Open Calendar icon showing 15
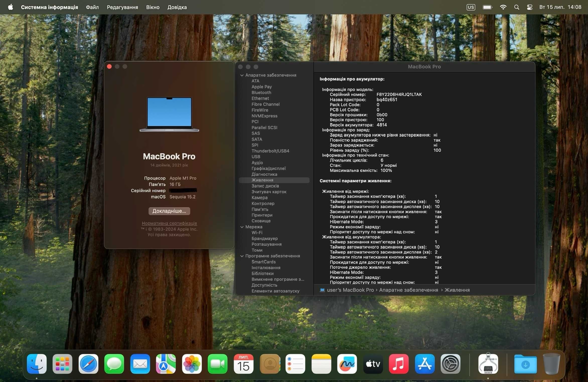 [243, 364]
